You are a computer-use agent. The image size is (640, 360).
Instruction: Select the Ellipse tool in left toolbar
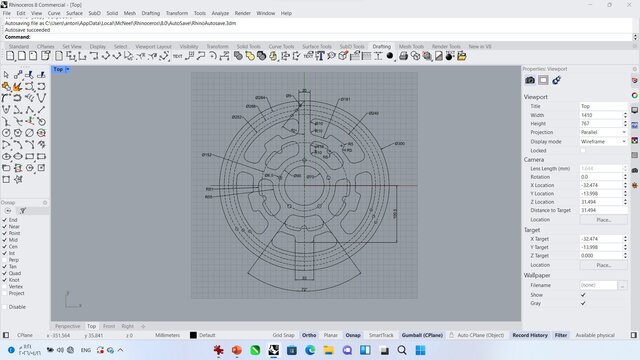(6, 156)
